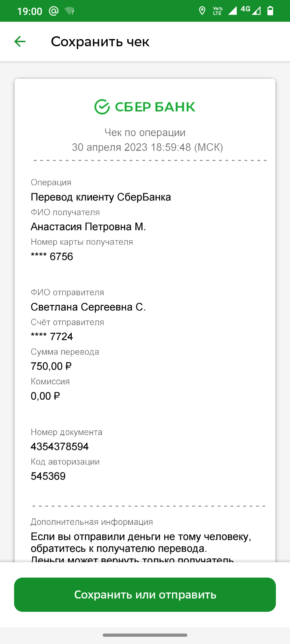Tap the VoLTE indicator icon
Image resolution: width=290 pixels, height=644 pixels.
pyautogui.click(x=217, y=11)
